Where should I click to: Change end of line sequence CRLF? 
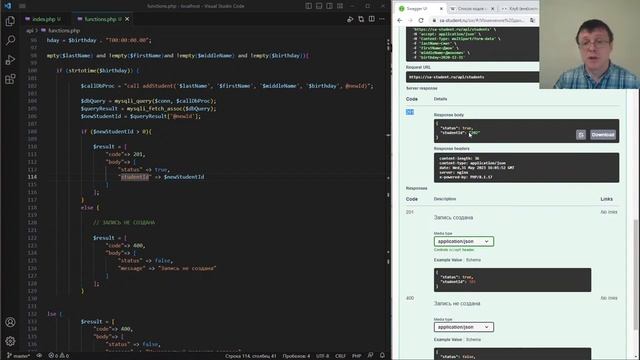(x=340, y=356)
